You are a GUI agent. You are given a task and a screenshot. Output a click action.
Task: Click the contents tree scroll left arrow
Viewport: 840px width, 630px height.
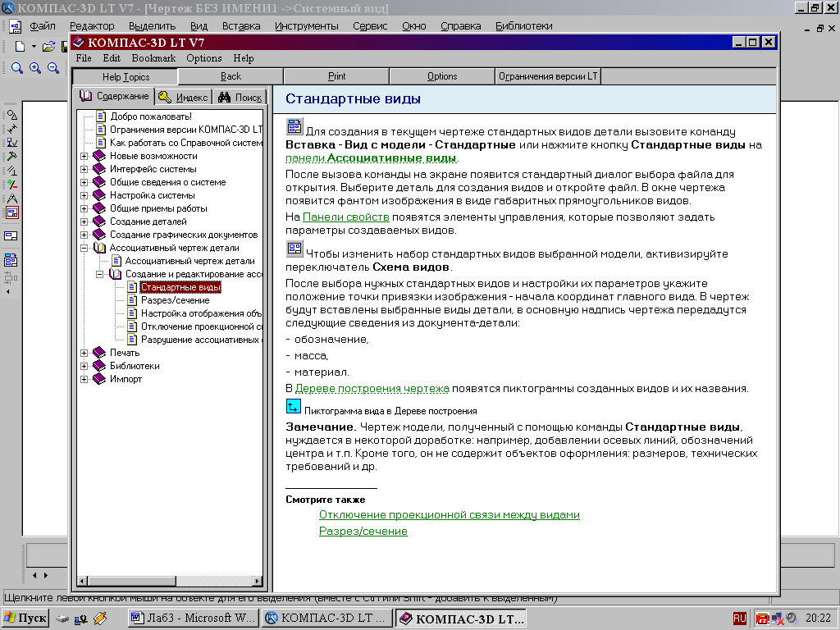pos(83,581)
